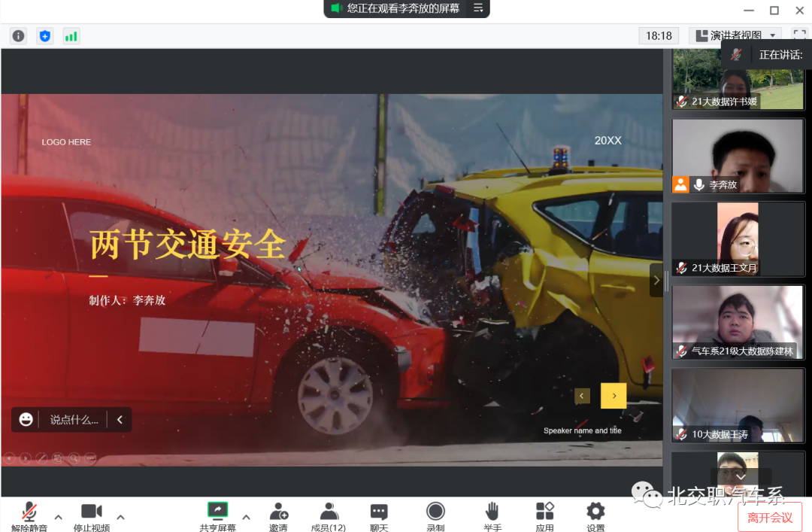Open the 成员(12) participants list
Image resolution: width=812 pixels, height=532 pixels.
point(329,516)
